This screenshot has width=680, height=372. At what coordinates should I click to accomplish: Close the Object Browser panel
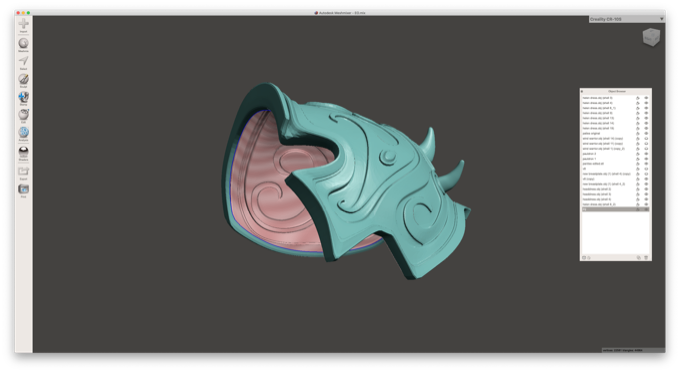pyautogui.click(x=582, y=91)
